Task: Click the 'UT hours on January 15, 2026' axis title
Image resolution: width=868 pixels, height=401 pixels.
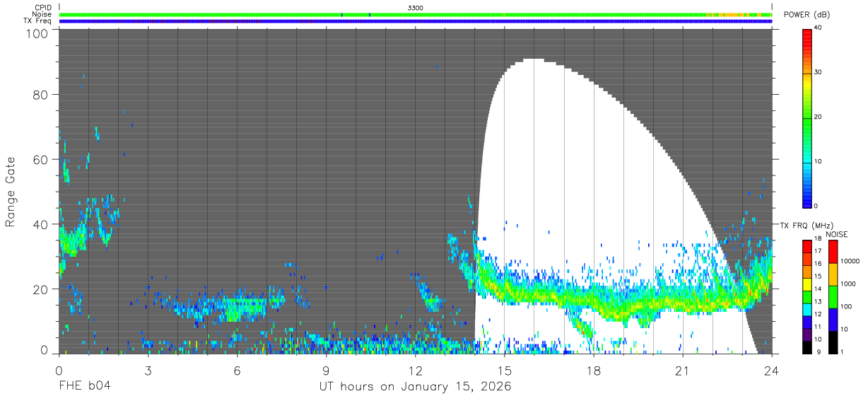Action: click(x=416, y=387)
